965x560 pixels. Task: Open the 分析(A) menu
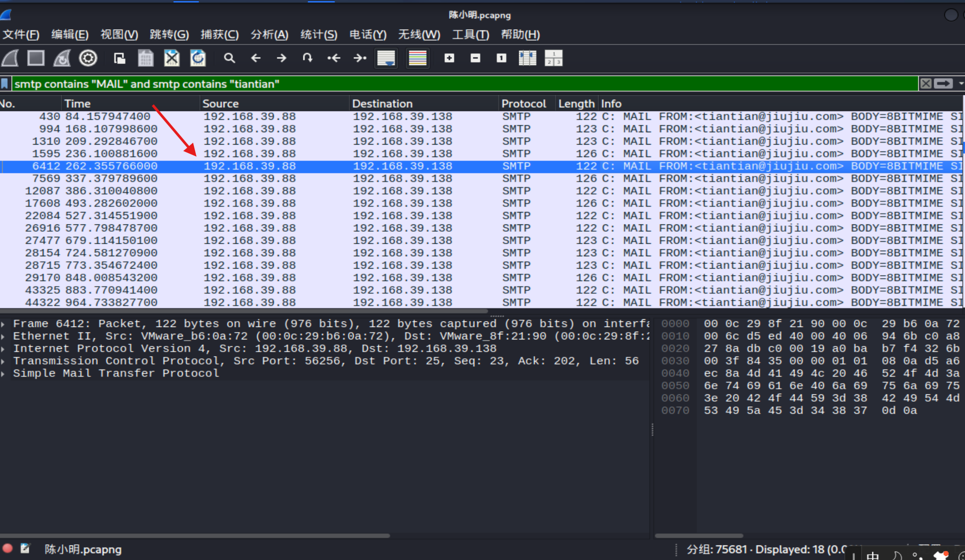[x=269, y=34]
